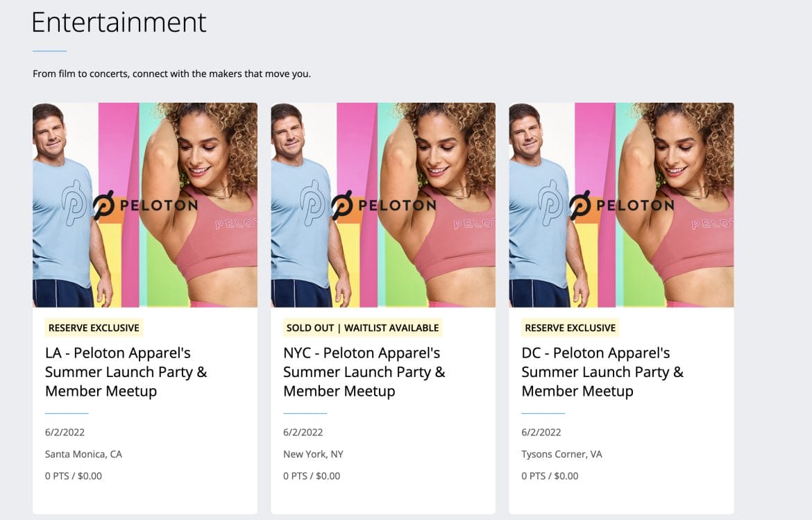Click 0 PTS / $0.00 under Tysons Corner
Image resolution: width=812 pixels, height=520 pixels.
550,476
